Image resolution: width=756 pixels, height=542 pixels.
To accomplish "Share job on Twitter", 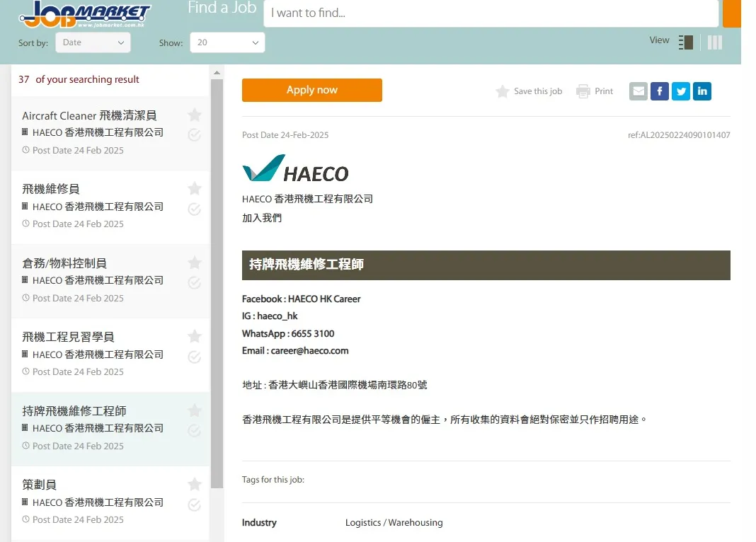I will [x=681, y=91].
